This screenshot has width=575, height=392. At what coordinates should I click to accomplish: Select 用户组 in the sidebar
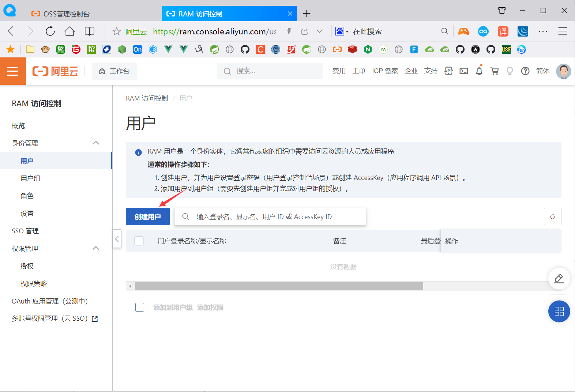(30, 178)
